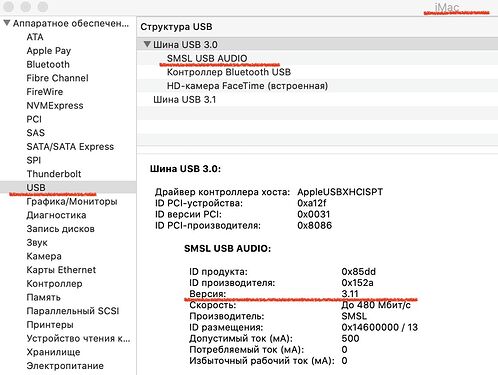The width and height of the screenshot is (498, 375).
Task: Select Контроллер Bluetooth USB device row
Action: [317, 72]
